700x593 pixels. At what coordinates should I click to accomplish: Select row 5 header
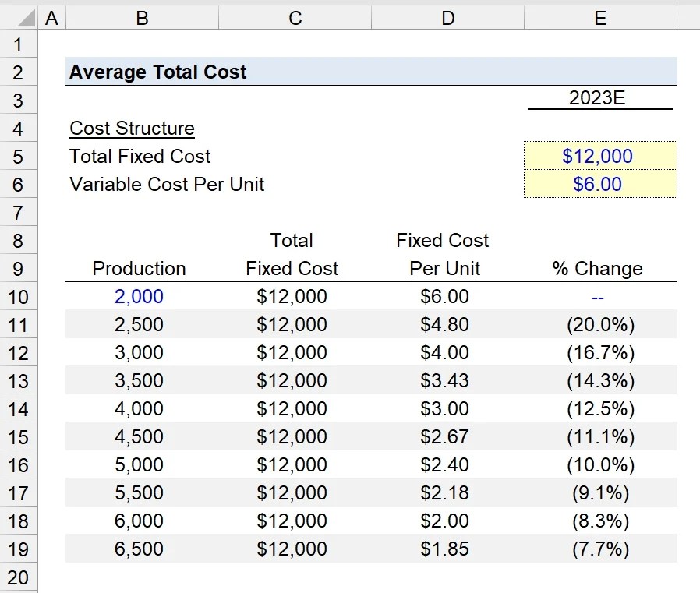coord(18,157)
